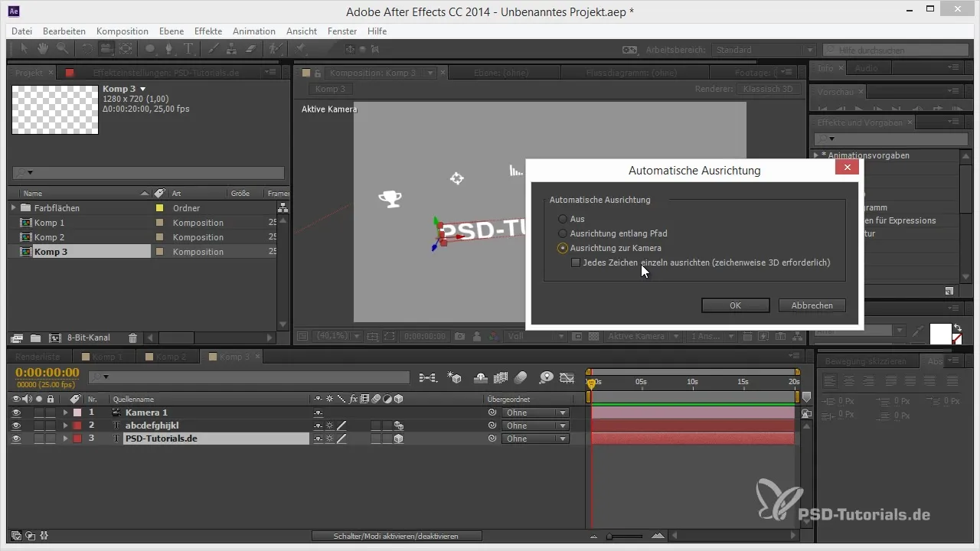Hide the abcdefghijkl layer
The width and height of the screenshot is (980, 551).
(x=16, y=425)
